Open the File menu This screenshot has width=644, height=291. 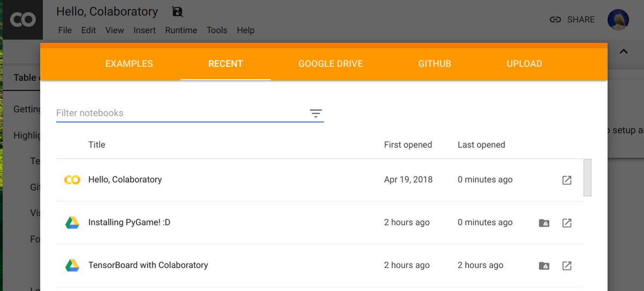(x=65, y=30)
